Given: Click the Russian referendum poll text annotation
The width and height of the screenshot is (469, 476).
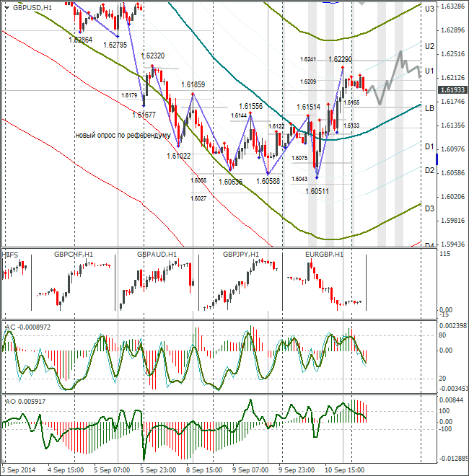Looking at the screenshot, I should click(123, 136).
